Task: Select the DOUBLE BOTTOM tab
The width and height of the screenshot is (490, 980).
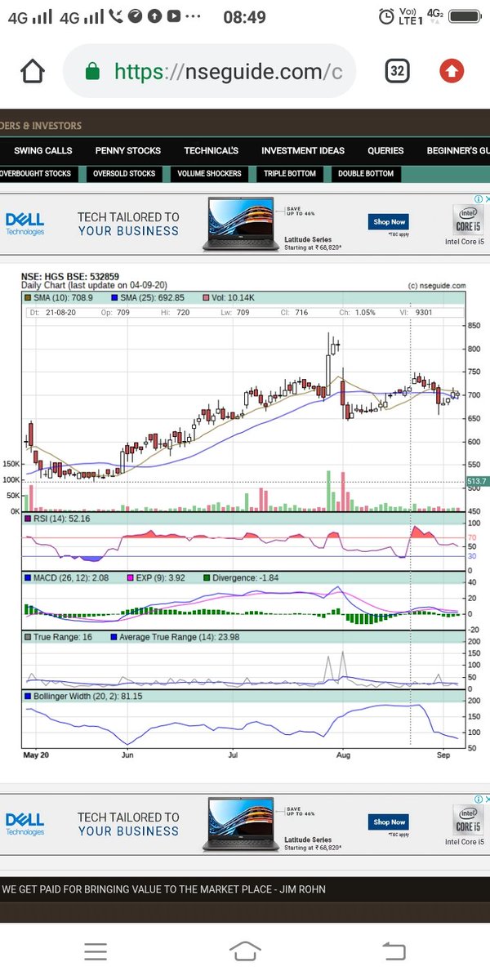Action: 366,174
